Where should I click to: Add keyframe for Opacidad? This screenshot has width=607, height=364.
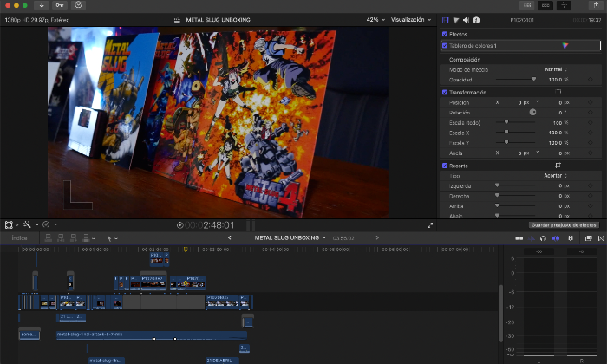[x=591, y=79]
